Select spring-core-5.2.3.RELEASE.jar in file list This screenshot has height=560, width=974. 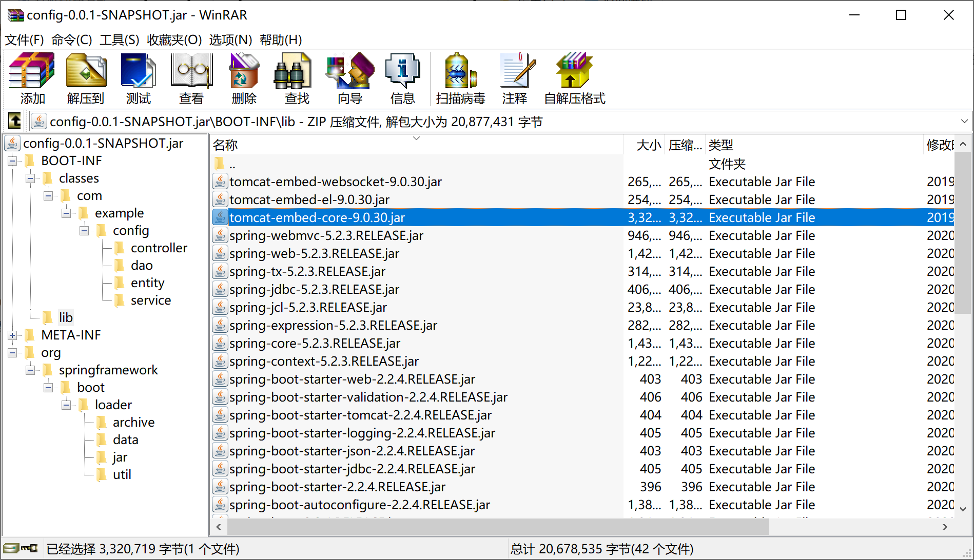click(x=315, y=344)
